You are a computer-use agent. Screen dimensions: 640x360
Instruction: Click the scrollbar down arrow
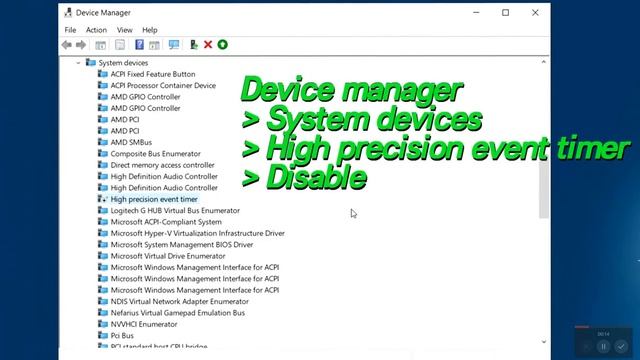coord(544,342)
